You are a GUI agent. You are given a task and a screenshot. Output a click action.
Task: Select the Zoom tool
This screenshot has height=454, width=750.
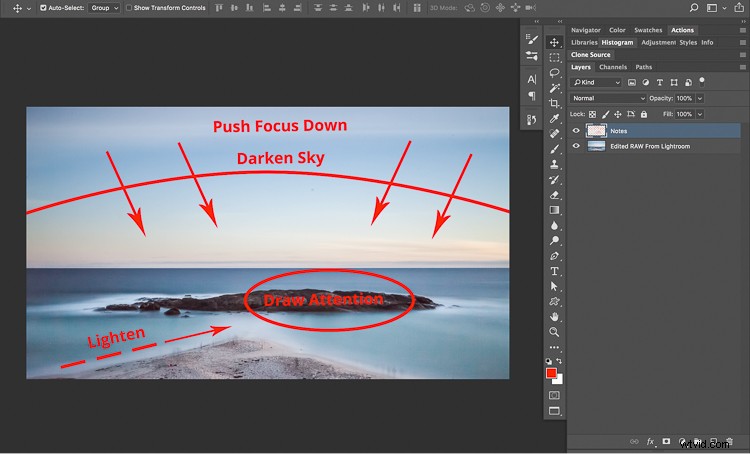[554, 332]
